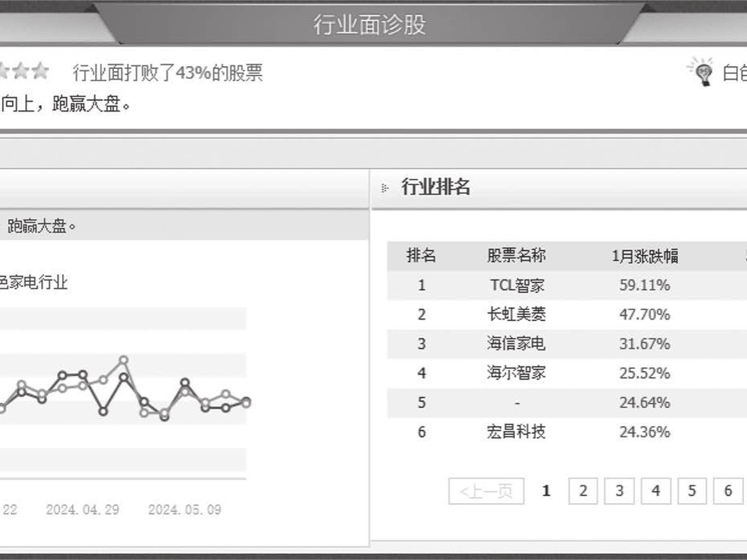Open stock 海尔智家

517,373
